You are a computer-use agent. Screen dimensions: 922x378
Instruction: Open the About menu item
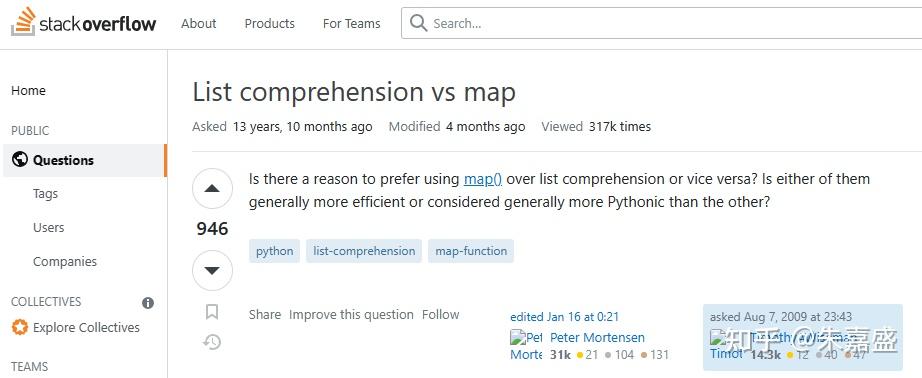pyautogui.click(x=199, y=24)
